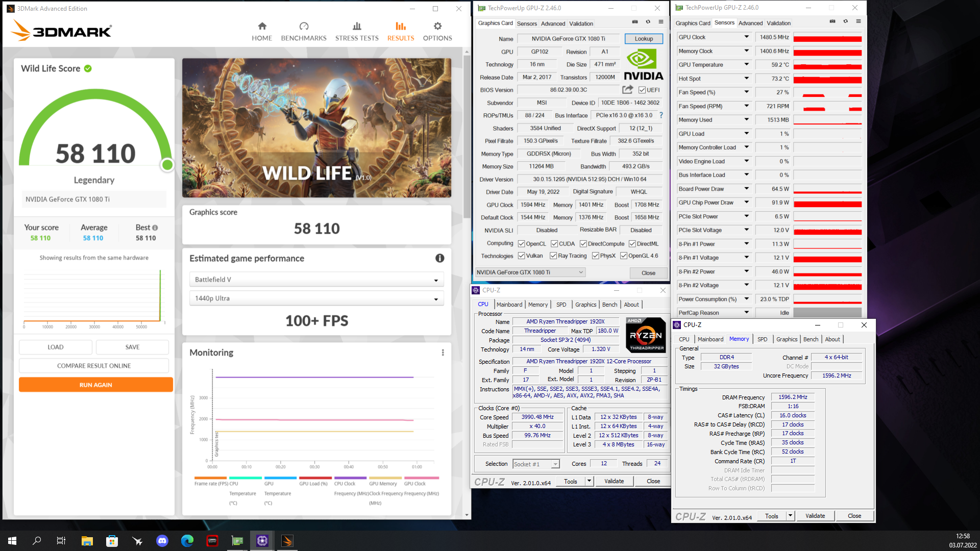Open taskbar Search
Viewport: 980px width, 551px height.
point(37,541)
